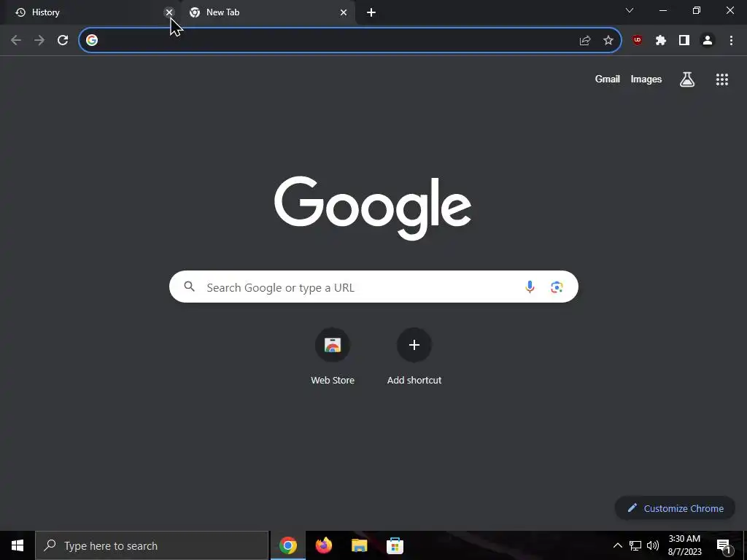Go back to previous page
The height and width of the screenshot is (560, 747).
click(16, 40)
